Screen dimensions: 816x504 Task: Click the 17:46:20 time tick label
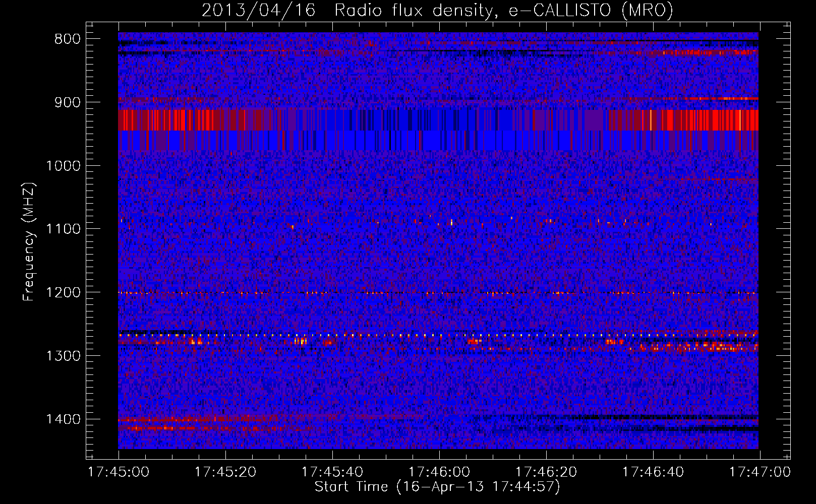pos(546,472)
